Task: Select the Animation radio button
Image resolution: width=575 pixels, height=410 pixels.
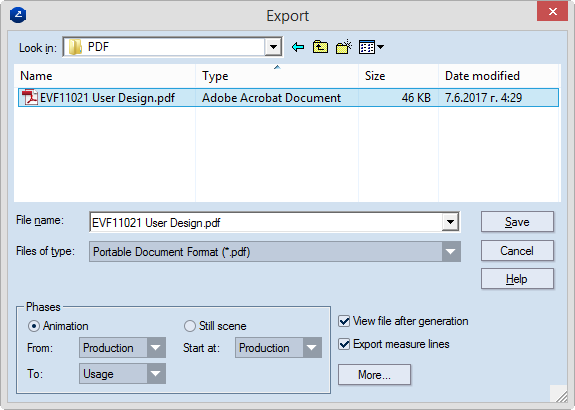Action: pyautogui.click(x=34, y=326)
